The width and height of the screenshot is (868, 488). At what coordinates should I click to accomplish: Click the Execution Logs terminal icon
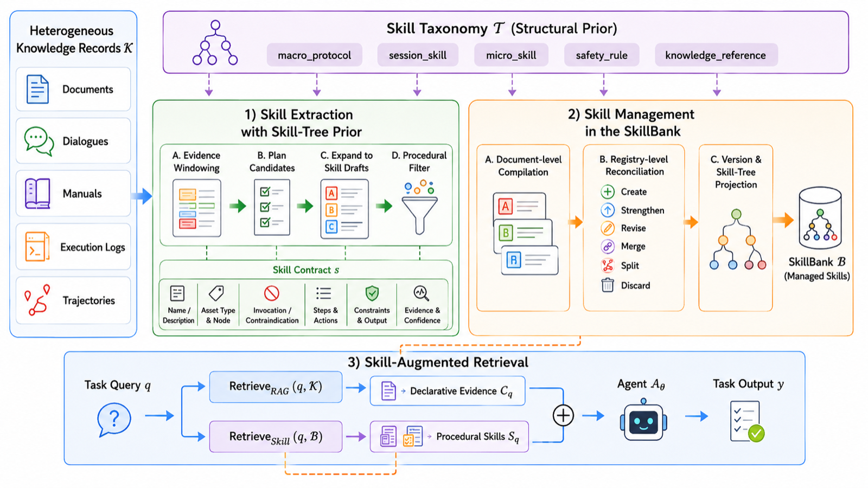tap(37, 247)
